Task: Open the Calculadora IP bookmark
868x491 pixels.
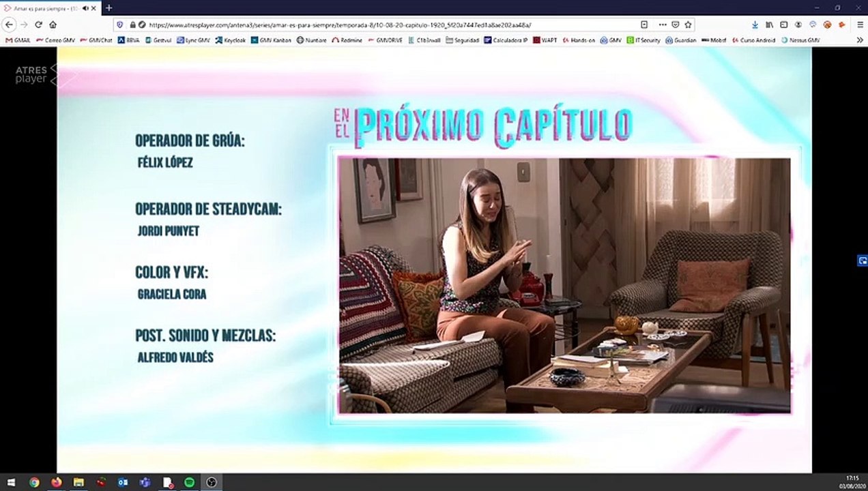Action: [x=506, y=40]
